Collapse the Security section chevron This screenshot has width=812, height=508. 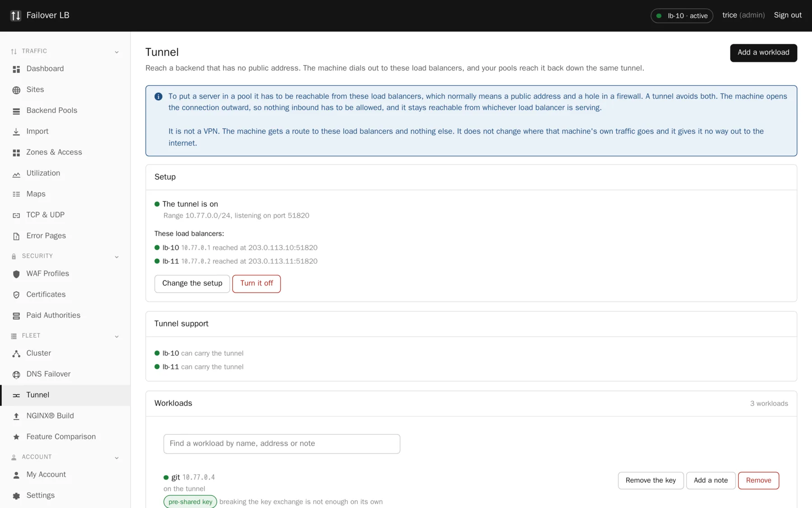click(116, 257)
